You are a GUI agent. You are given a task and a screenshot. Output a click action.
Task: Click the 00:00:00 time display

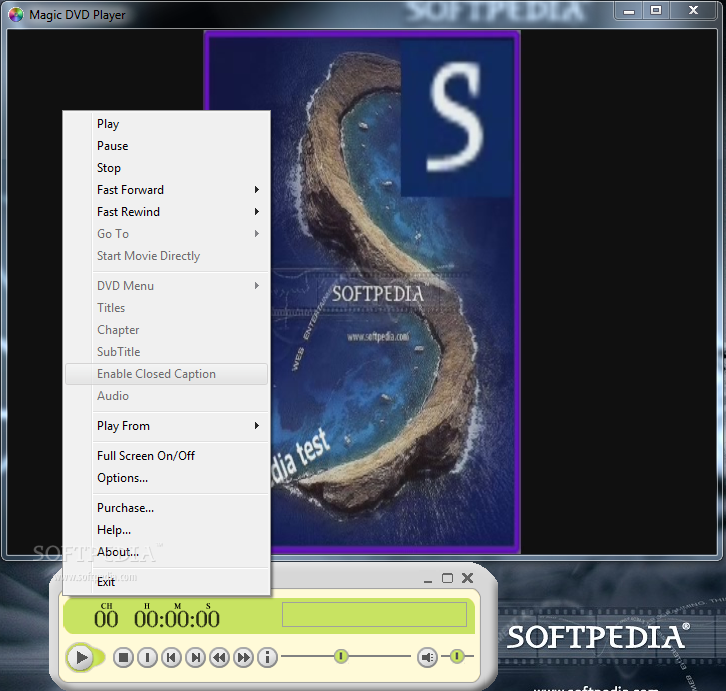click(x=177, y=619)
